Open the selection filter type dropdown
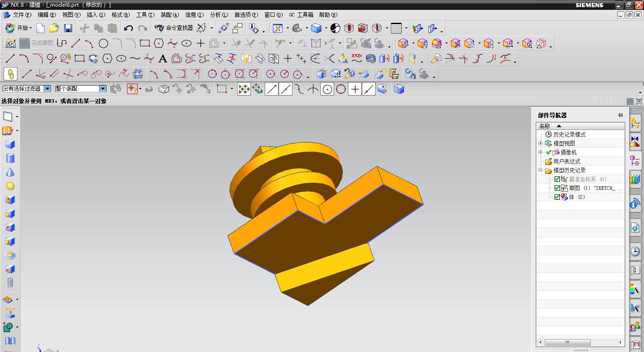The image size is (644, 352). coord(47,89)
